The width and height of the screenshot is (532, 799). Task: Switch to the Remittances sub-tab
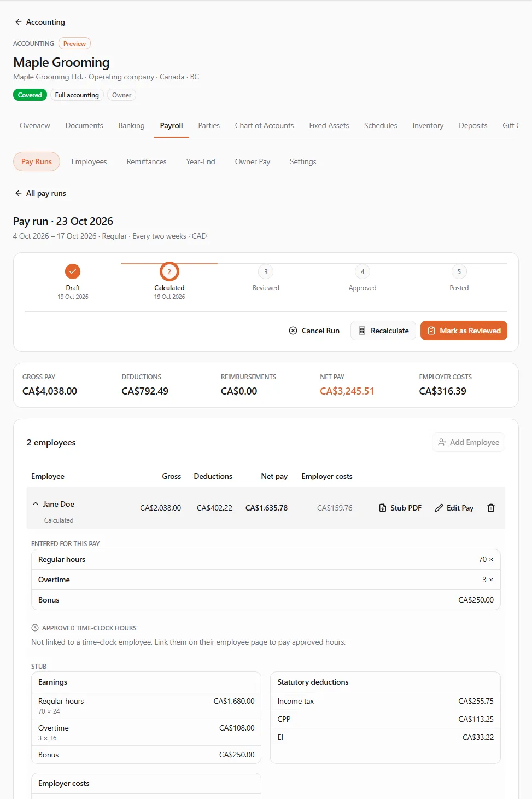147,161
